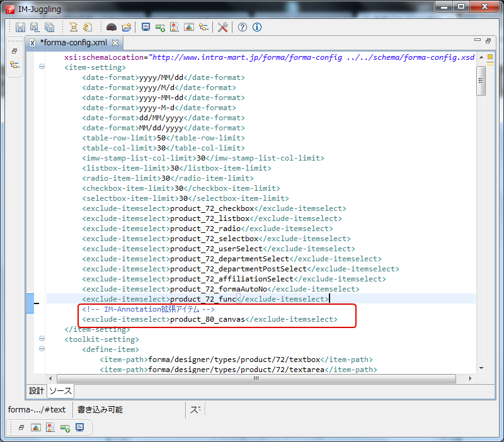Click the item-path textarea line
504x442 pixels.
click(x=239, y=370)
